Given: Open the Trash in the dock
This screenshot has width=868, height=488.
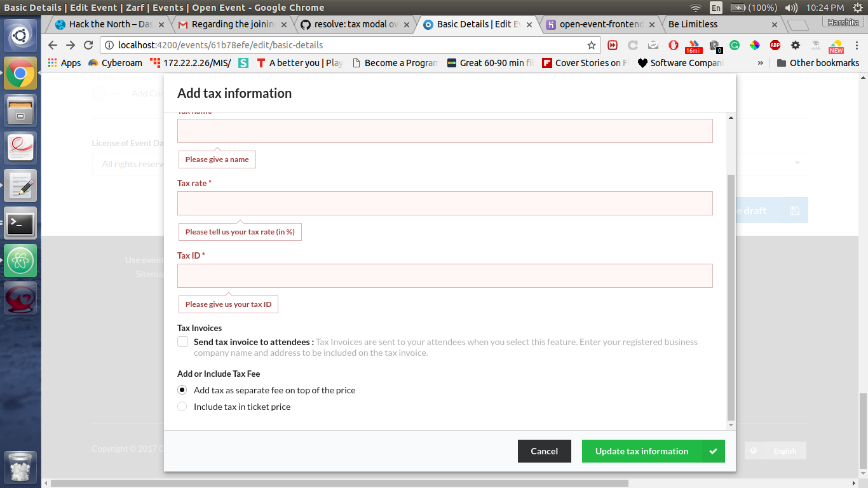Looking at the screenshot, I should 20,468.
